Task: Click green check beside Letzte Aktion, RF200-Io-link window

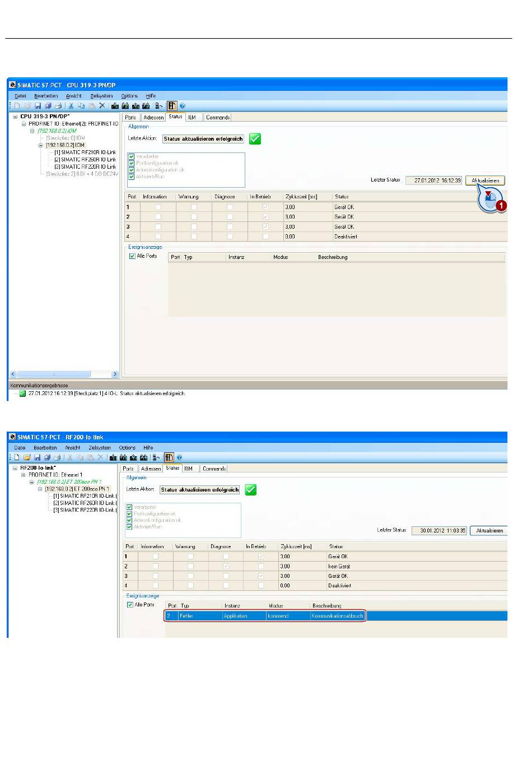Action: [x=251, y=490]
